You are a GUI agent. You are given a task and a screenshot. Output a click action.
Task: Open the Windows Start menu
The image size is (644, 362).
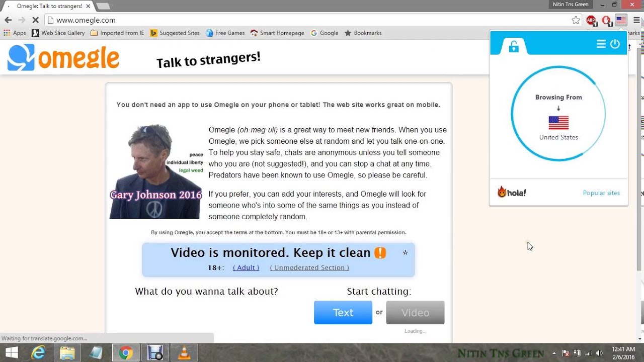coord(12,353)
